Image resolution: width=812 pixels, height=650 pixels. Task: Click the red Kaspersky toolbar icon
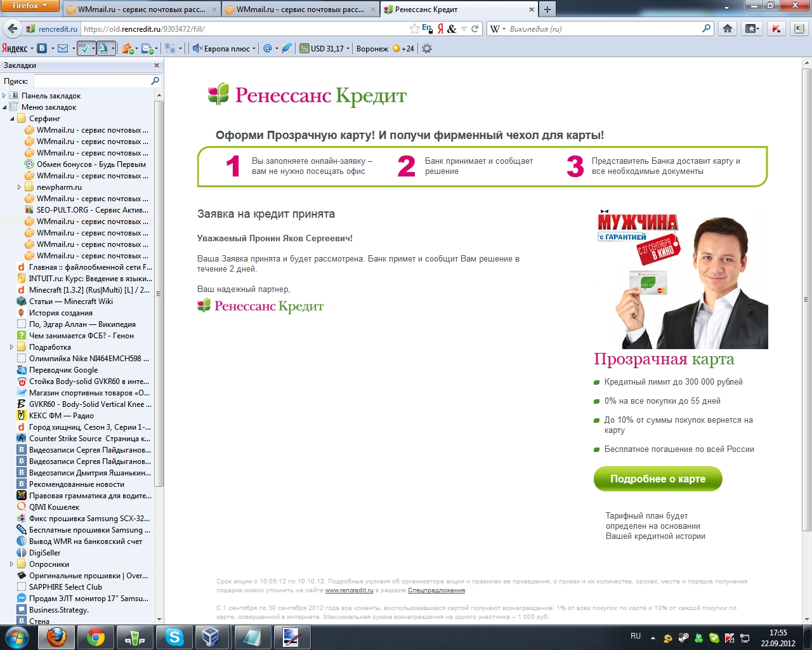pyautogui.click(x=776, y=29)
